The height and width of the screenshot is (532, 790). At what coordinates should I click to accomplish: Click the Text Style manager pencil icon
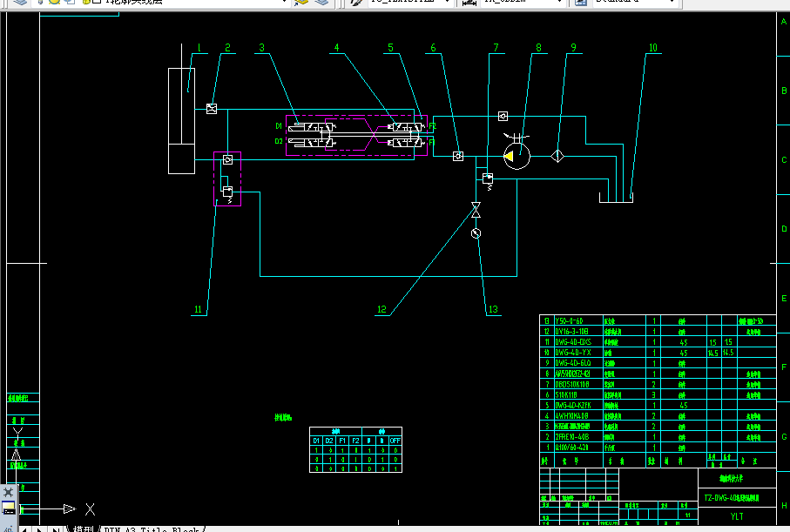pos(354,3)
